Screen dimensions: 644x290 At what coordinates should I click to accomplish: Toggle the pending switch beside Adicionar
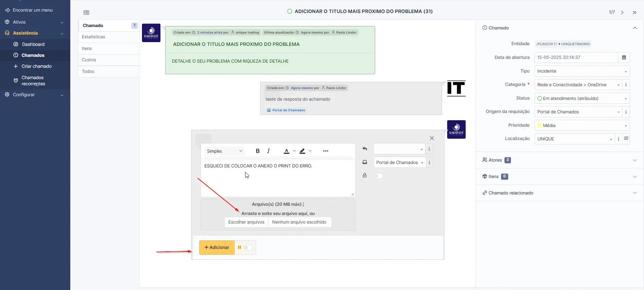click(x=248, y=248)
